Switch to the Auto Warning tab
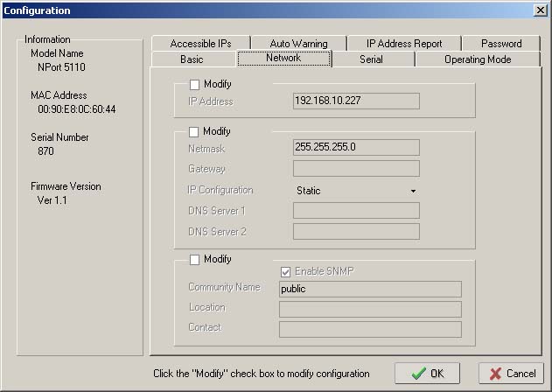This screenshot has width=552, height=392. 298,44
